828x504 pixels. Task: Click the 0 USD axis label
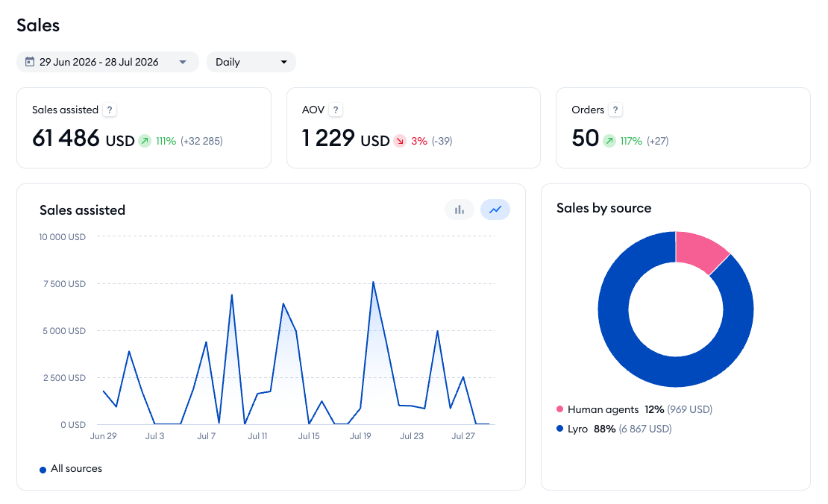pyautogui.click(x=73, y=425)
